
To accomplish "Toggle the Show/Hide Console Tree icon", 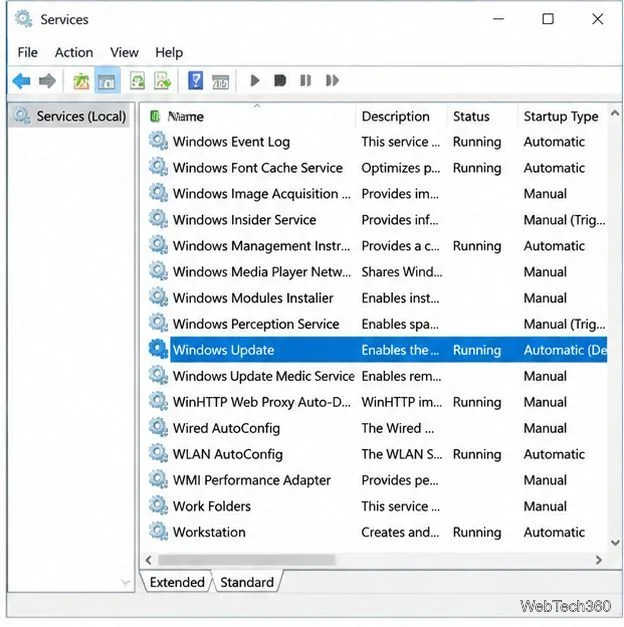I will (x=107, y=81).
